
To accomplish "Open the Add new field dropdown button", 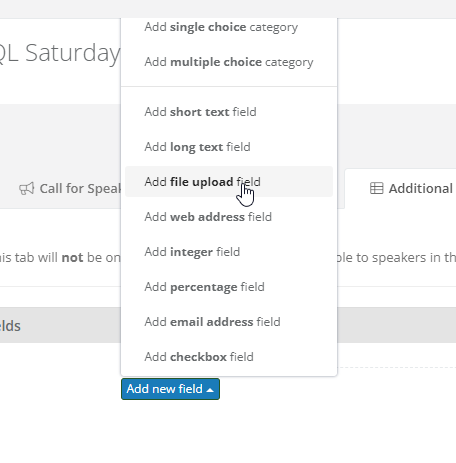I will 170,389.
